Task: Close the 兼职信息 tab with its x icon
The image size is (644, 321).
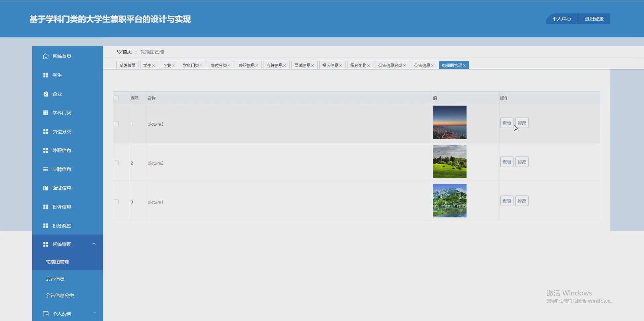Action: (257, 65)
